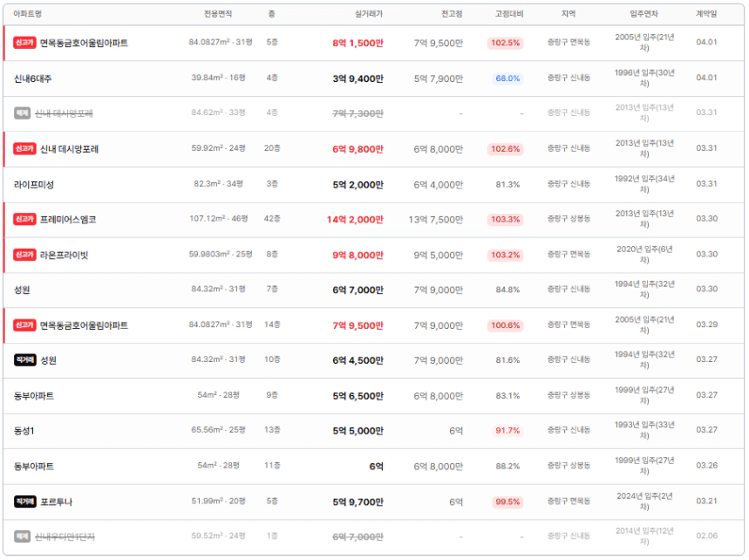
Task: Click the 직거래 badge beside 성원
Action: [24, 360]
